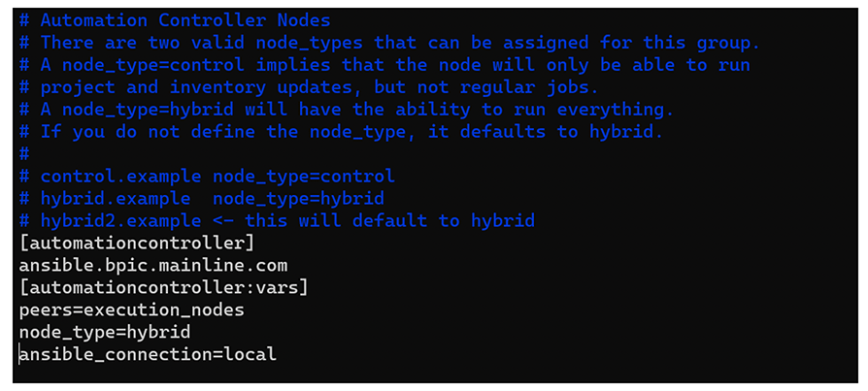Place cursor on ansible.bpic.mainline.com host line
This screenshot has height=391, width=868.
coord(153,266)
